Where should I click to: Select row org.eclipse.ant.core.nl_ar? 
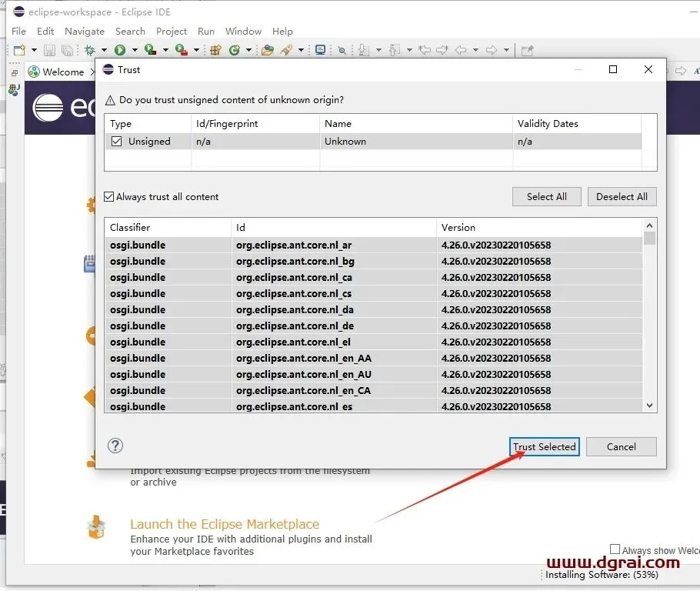pyautogui.click(x=374, y=245)
